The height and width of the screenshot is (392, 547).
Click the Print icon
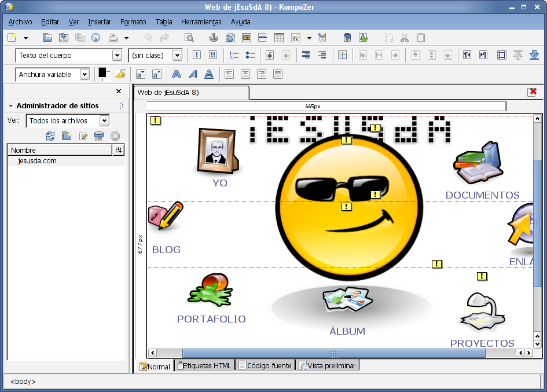[113, 38]
